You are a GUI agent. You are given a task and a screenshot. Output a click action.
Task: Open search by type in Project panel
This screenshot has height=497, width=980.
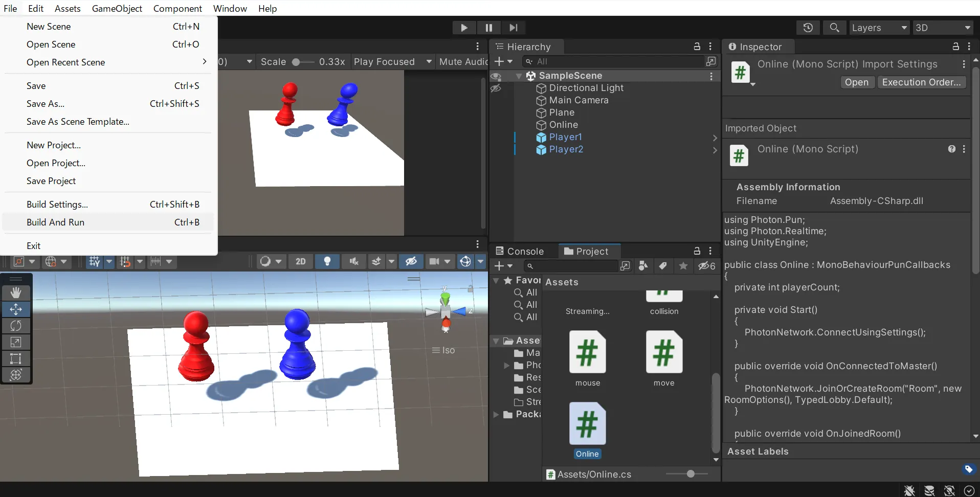tap(643, 266)
